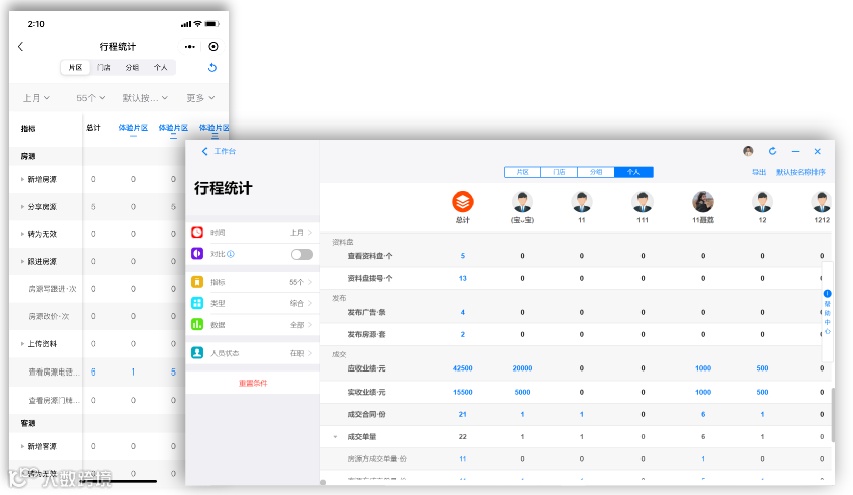Click the back chevron next to 工作台
Screen dimensions: 853x495
pos(205,151)
